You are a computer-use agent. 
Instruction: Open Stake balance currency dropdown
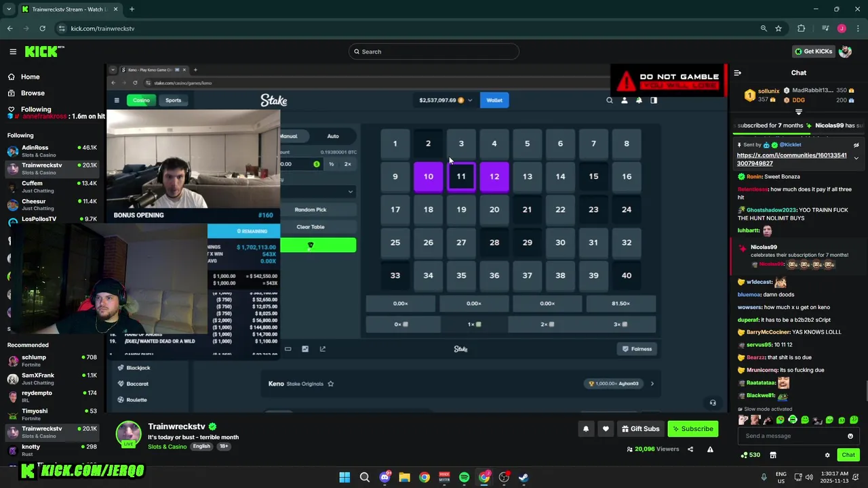[x=446, y=100]
